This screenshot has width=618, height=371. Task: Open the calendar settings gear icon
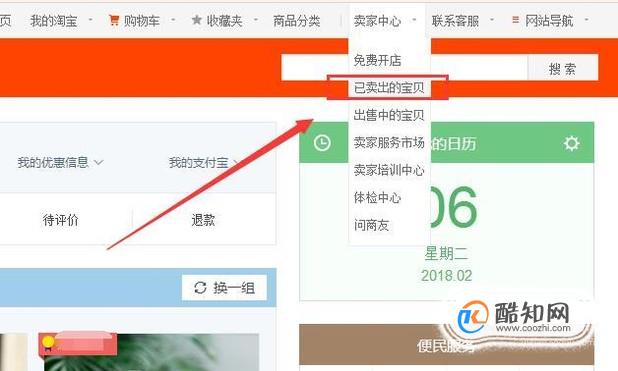tap(571, 144)
